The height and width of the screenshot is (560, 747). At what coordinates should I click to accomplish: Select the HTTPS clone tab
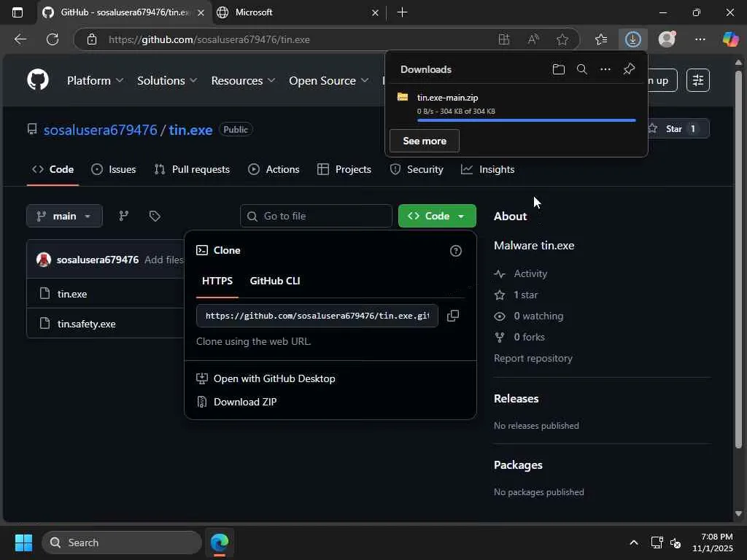click(217, 281)
